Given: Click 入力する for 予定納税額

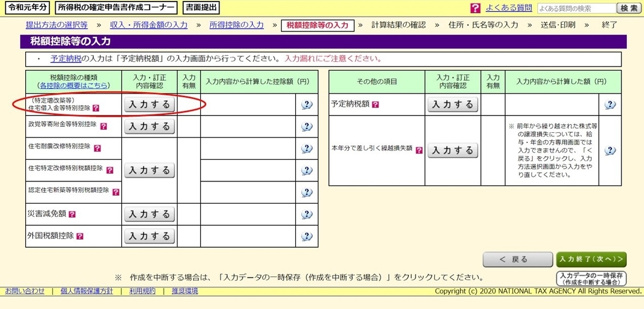Looking at the screenshot, I should click(453, 104).
